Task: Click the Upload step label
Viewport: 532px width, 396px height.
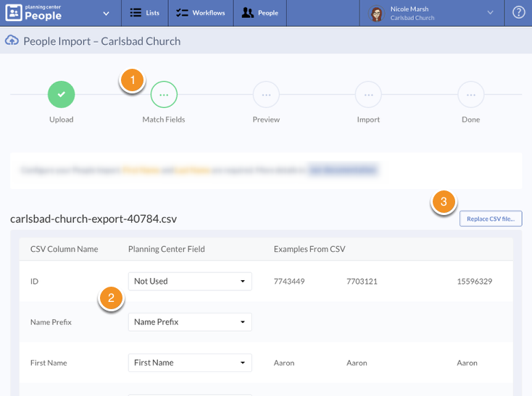Action: (62, 119)
